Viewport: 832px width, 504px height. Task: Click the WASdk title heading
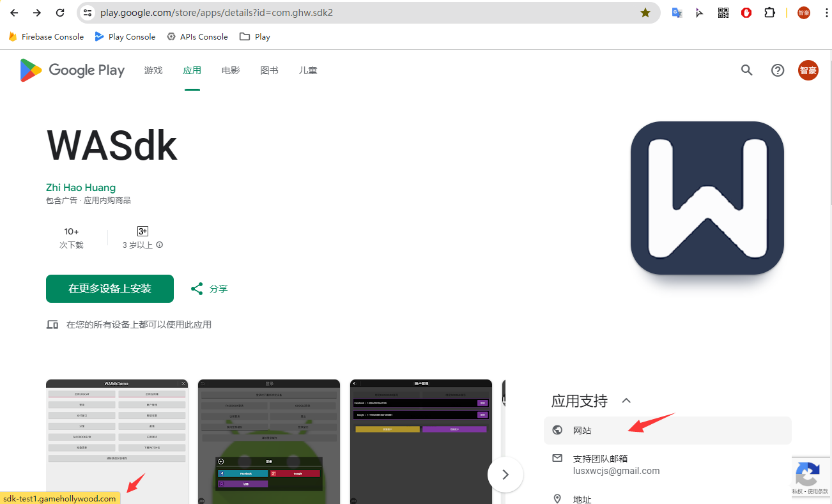[112, 146]
